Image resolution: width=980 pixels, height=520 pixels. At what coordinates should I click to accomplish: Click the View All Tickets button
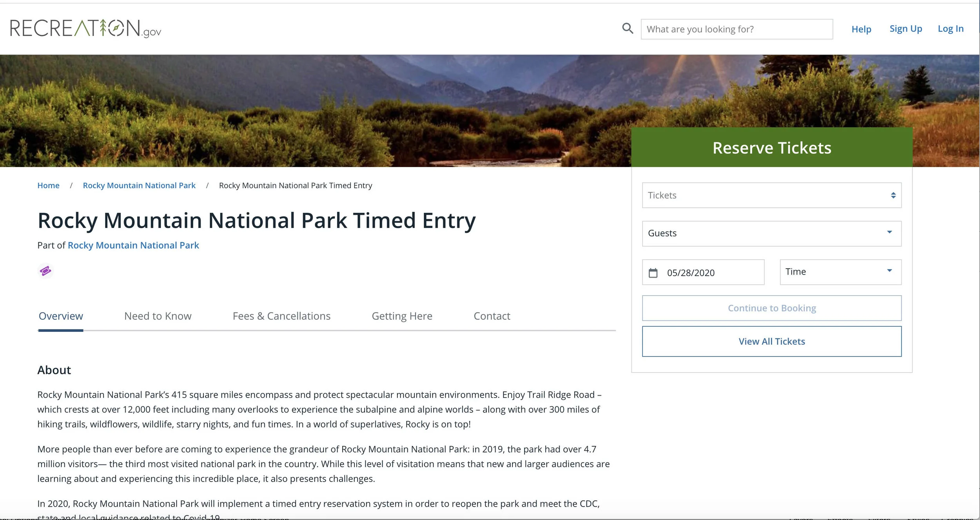[x=771, y=341]
